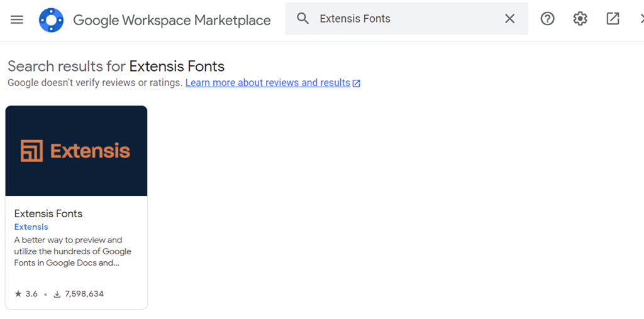Click the open in new window icon
The width and height of the screenshot is (644, 319).
click(x=613, y=18)
